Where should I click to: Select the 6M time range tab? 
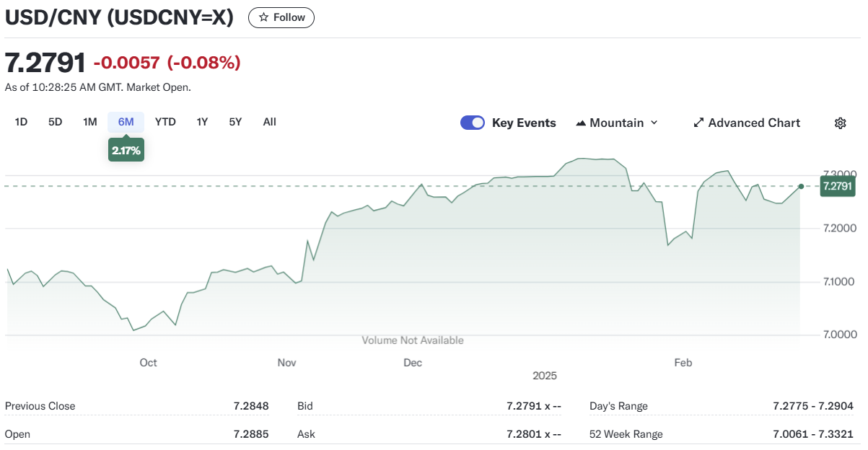126,122
